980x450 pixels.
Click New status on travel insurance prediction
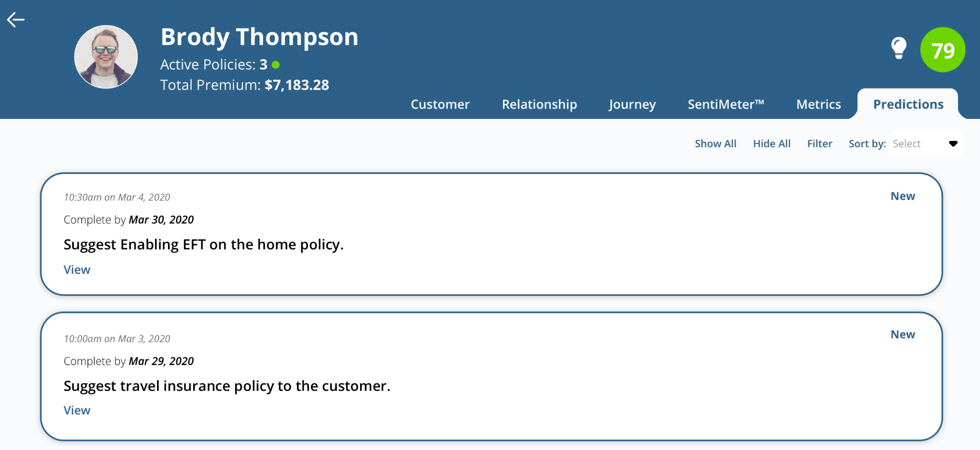point(903,335)
